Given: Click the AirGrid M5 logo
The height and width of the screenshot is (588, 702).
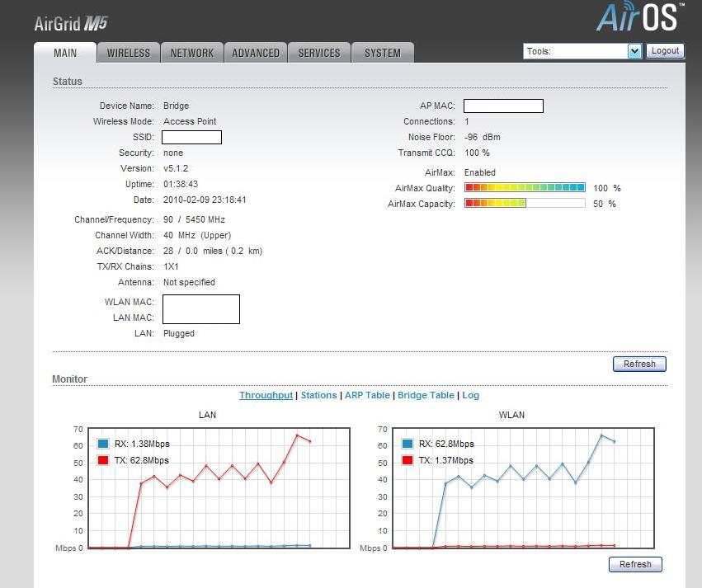Looking at the screenshot, I should [71, 23].
